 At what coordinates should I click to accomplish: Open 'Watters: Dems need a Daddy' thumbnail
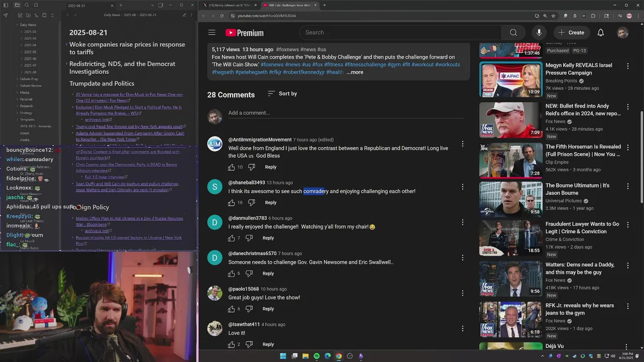pos(511,278)
